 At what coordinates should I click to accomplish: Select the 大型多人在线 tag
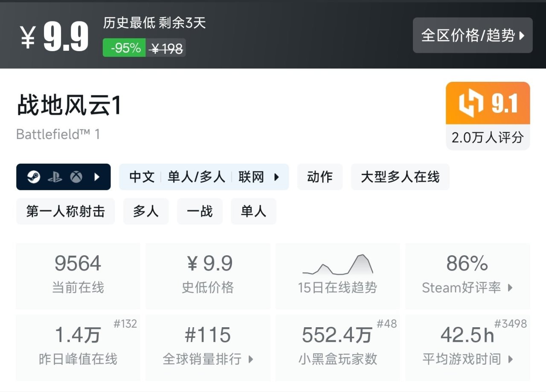pos(400,177)
